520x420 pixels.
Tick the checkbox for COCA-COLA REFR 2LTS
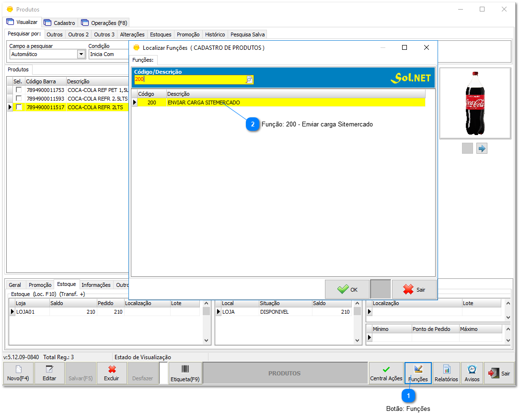pos(19,107)
